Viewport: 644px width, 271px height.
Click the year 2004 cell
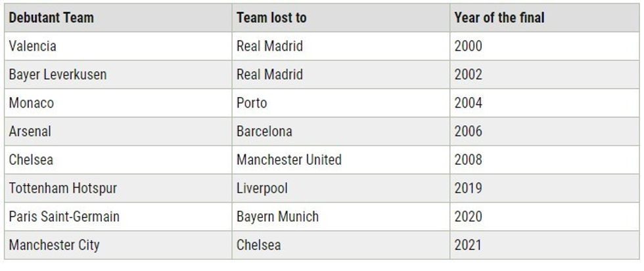pos(468,103)
